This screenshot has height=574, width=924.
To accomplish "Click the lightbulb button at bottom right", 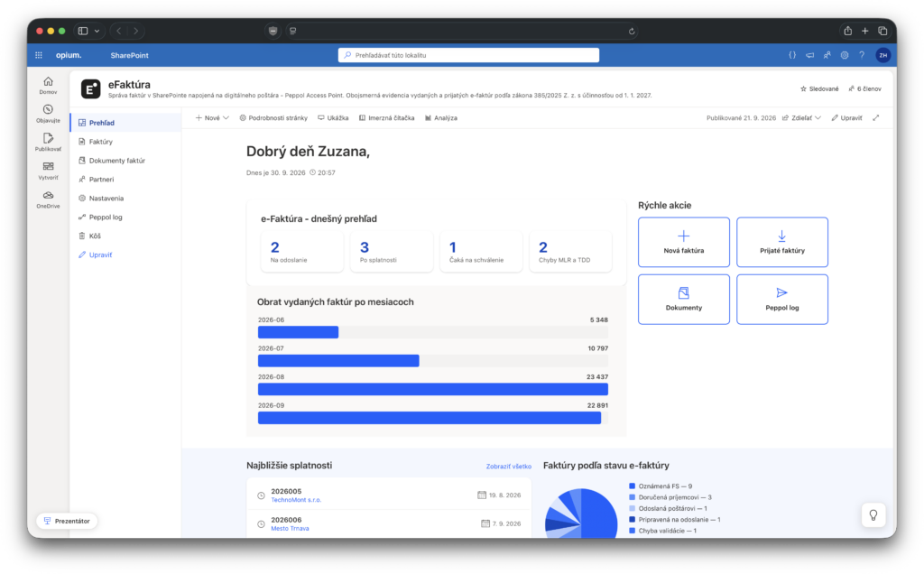I will (873, 515).
